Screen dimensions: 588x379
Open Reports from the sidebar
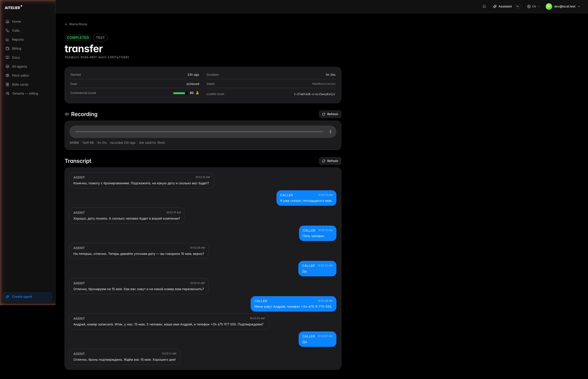(x=28, y=39)
